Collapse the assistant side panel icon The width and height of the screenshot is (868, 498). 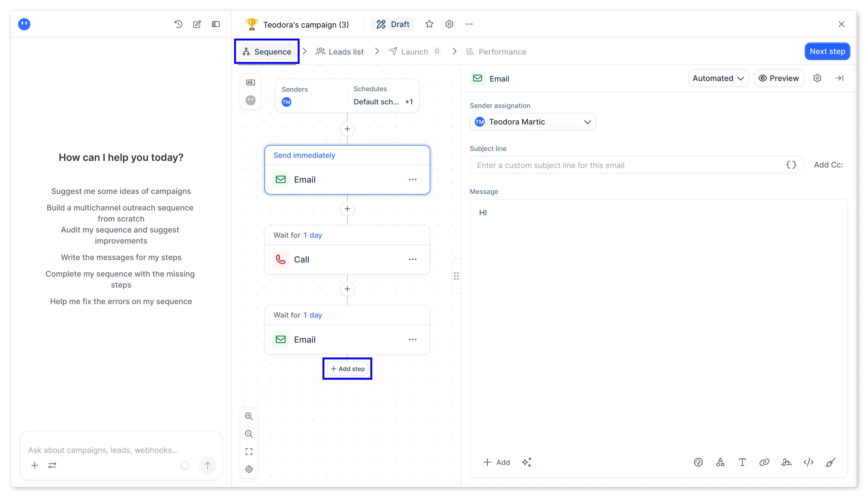tap(216, 24)
